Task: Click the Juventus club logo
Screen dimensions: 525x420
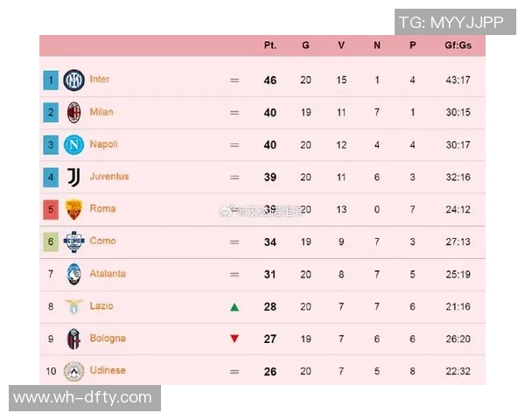Action: coord(73,177)
